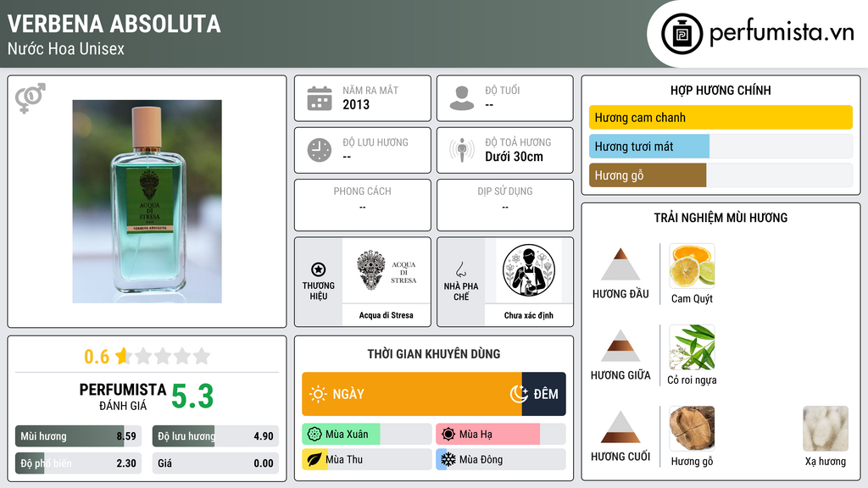Screen dimensions: 868x488
Task: Click the Cỏ roi ngựa note image
Action: click(692, 347)
